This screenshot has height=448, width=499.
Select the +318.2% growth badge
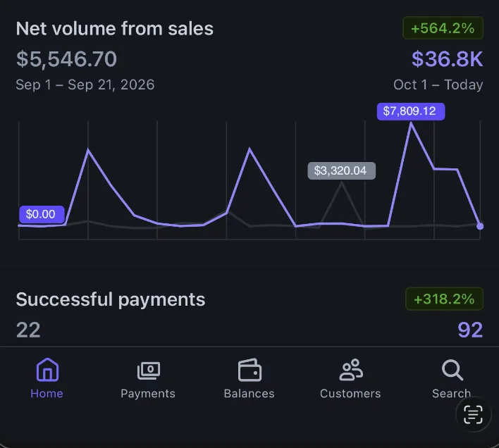(444, 299)
